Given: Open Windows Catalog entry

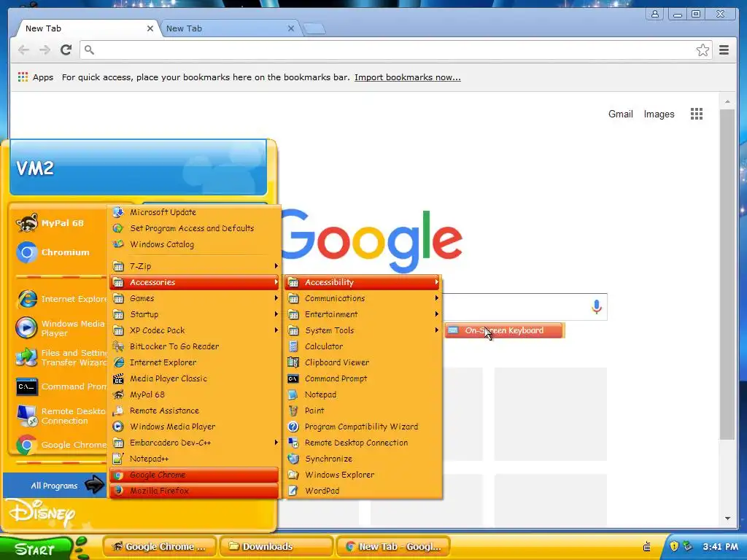Looking at the screenshot, I should [194, 244].
